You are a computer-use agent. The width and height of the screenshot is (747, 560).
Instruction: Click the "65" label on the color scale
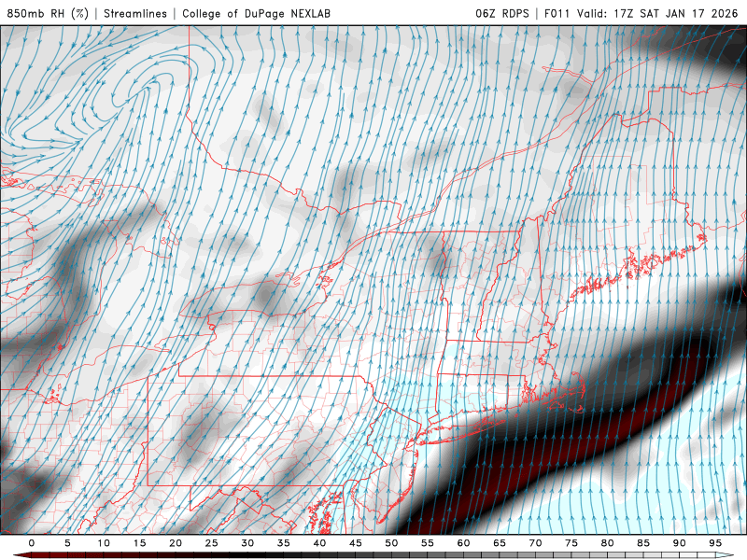point(500,543)
